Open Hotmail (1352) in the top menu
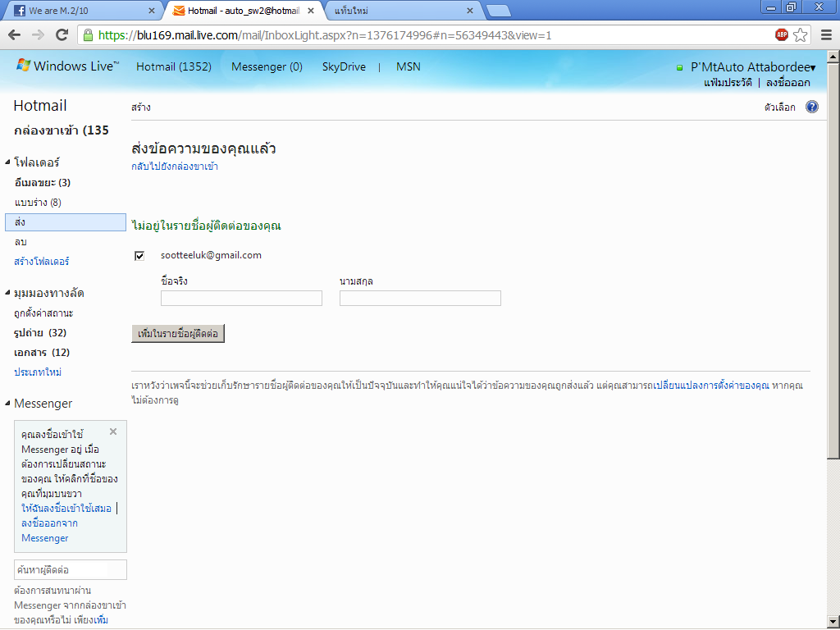The image size is (840, 630). tap(174, 67)
